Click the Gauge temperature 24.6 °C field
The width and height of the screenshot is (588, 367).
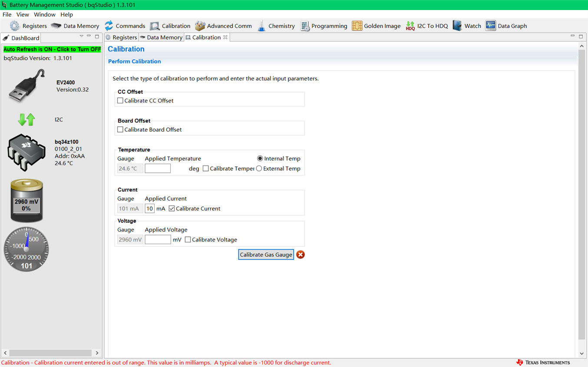coord(130,169)
